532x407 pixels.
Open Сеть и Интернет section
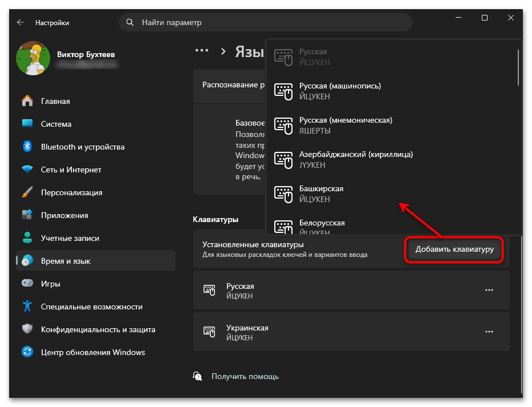[96, 170]
